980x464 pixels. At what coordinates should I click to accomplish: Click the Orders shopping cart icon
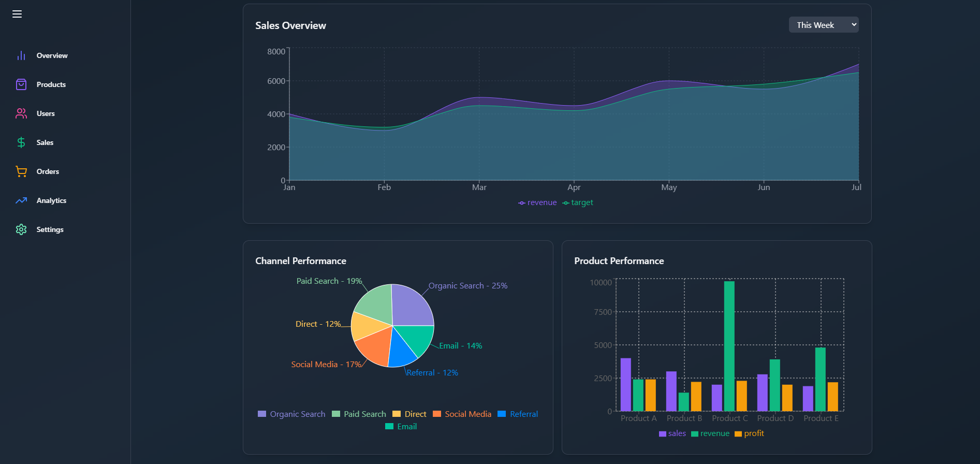pyautogui.click(x=21, y=171)
